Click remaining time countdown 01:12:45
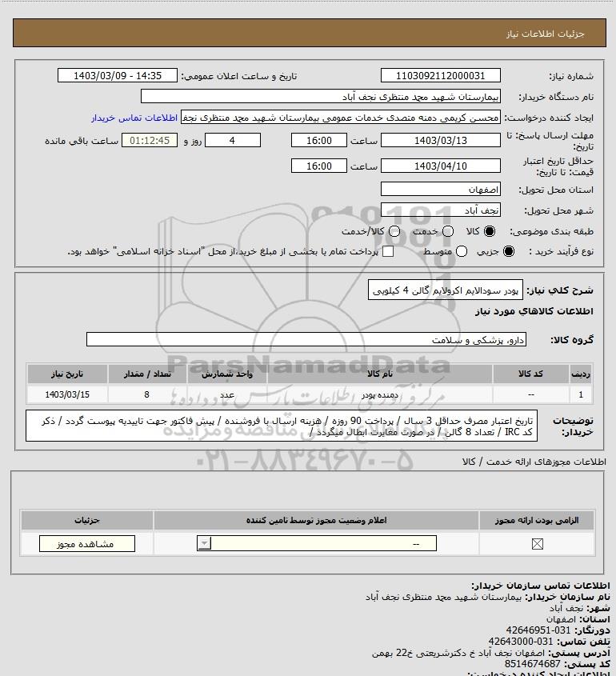616x676 pixels. (x=149, y=140)
